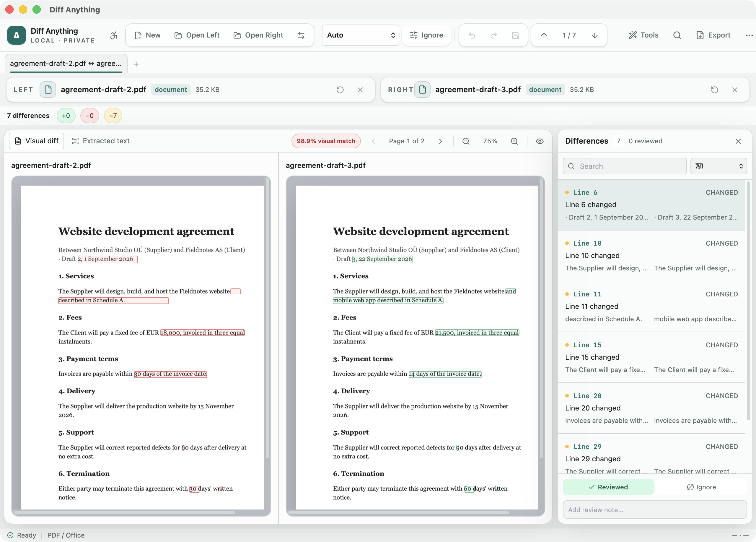The width and height of the screenshot is (756, 542).
Task: Click the New button
Action: tap(147, 35)
